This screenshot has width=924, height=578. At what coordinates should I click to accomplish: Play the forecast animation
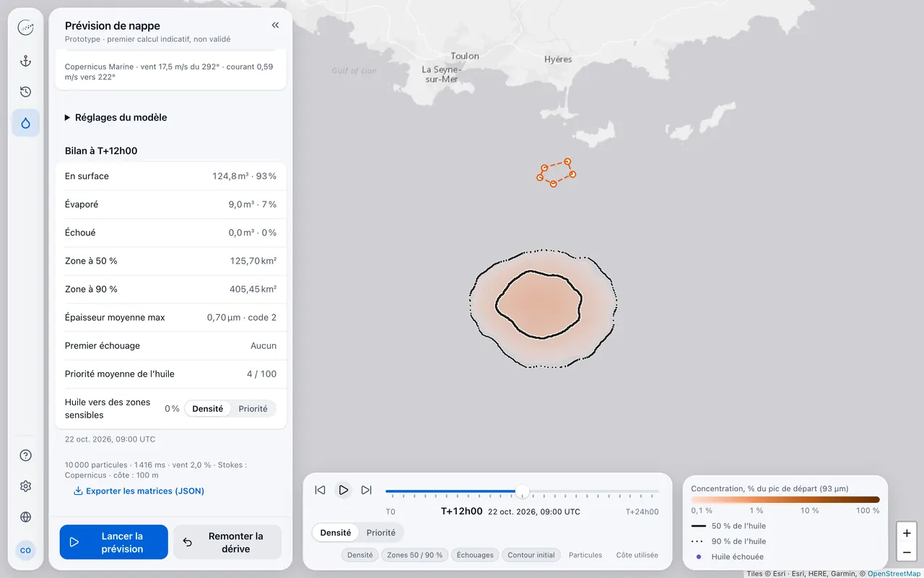[x=344, y=490]
